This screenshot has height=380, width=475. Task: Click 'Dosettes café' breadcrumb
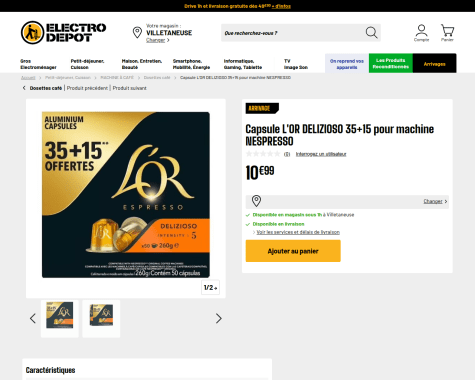pos(157,78)
